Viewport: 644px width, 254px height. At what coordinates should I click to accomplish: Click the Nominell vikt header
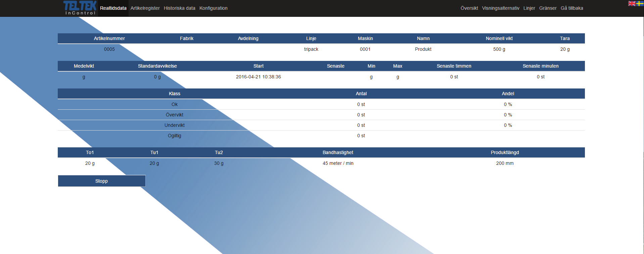pyautogui.click(x=499, y=38)
